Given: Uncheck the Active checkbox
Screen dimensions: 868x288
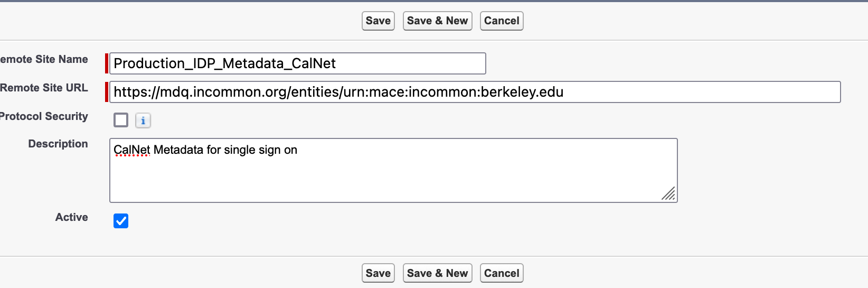Looking at the screenshot, I should click(121, 221).
